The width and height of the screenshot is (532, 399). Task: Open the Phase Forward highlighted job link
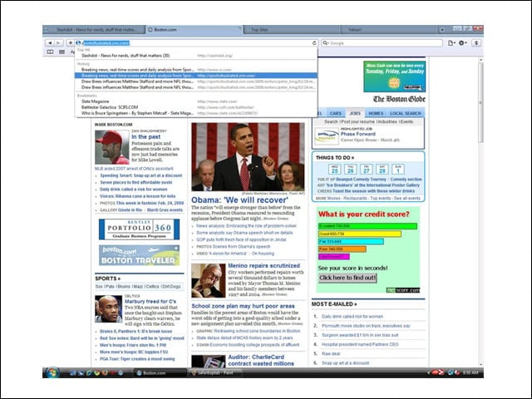(x=358, y=134)
